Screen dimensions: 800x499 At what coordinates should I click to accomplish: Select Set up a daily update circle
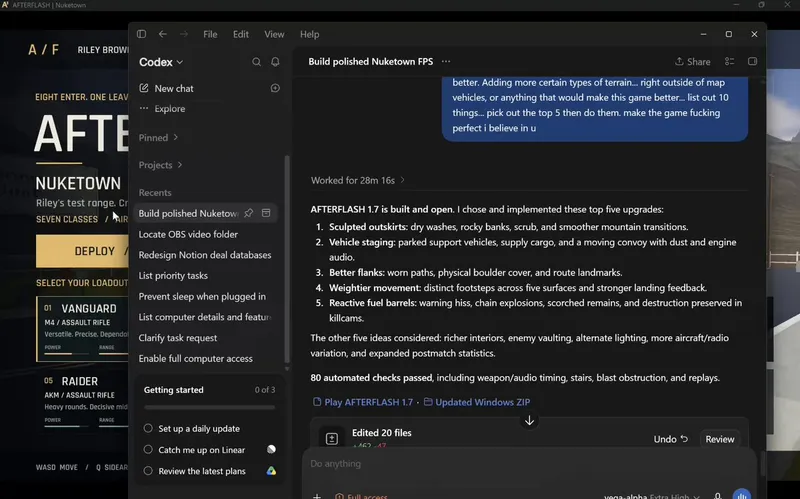[148, 428]
